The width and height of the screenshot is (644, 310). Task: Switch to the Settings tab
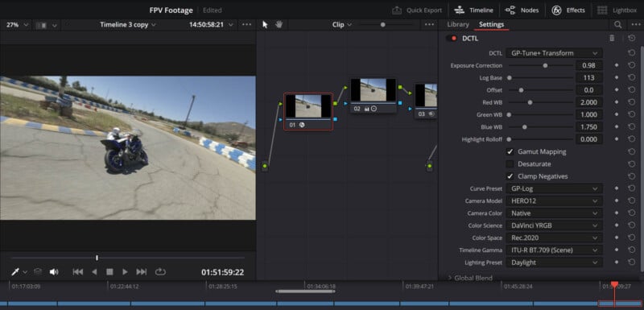point(491,25)
